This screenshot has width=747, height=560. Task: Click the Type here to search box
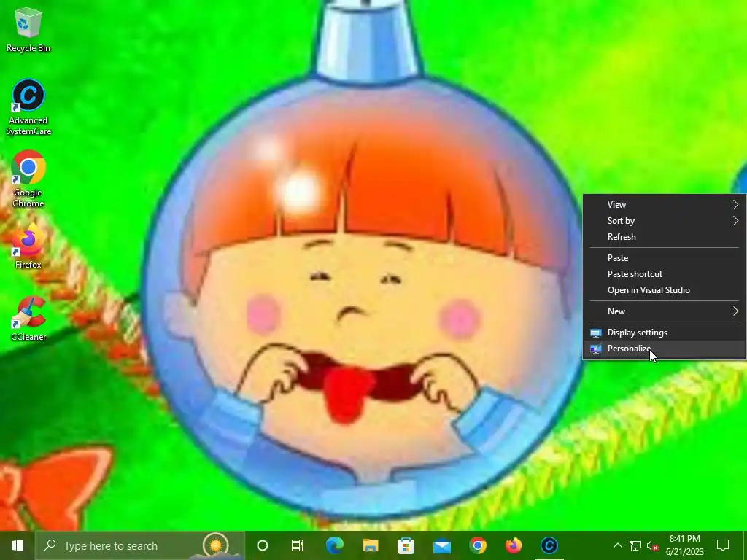click(x=139, y=545)
